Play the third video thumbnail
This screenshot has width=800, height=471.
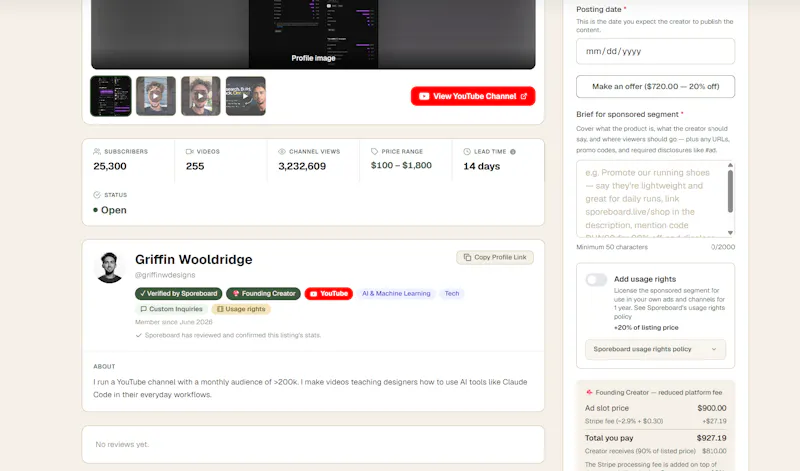pos(201,96)
